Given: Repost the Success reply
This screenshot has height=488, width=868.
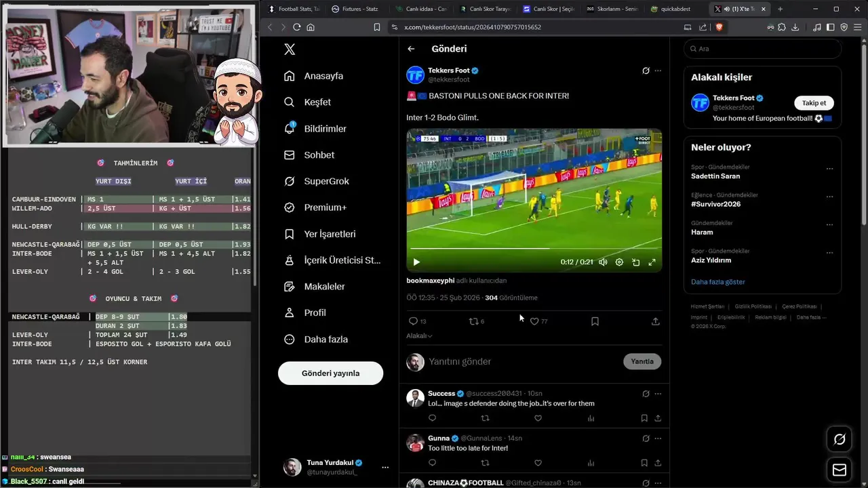Looking at the screenshot, I should pyautogui.click(x=485, y=418).
